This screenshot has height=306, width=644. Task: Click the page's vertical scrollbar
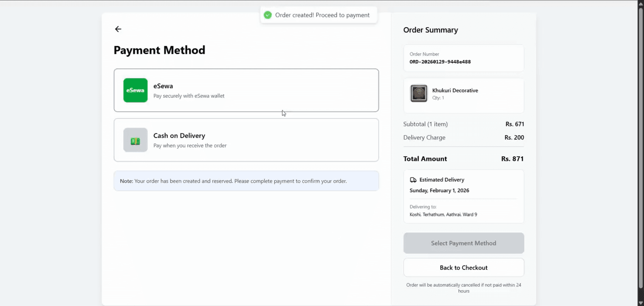[x=641, y=149]
